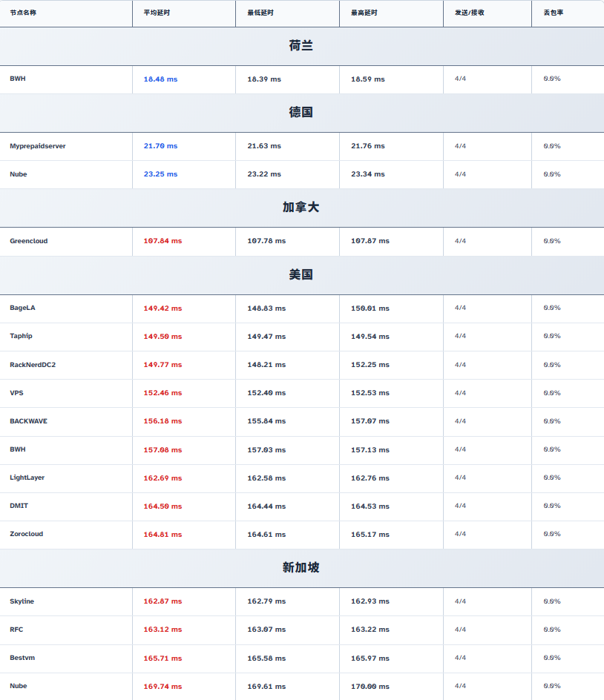
Task: Select the 最高延时 column header
Action: coord(364,13)
